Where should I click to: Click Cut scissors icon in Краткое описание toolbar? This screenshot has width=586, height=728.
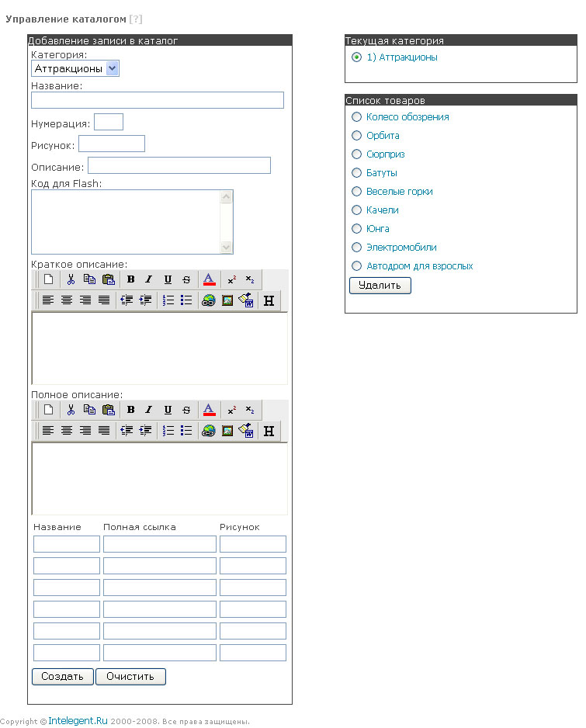coord(71,279)
